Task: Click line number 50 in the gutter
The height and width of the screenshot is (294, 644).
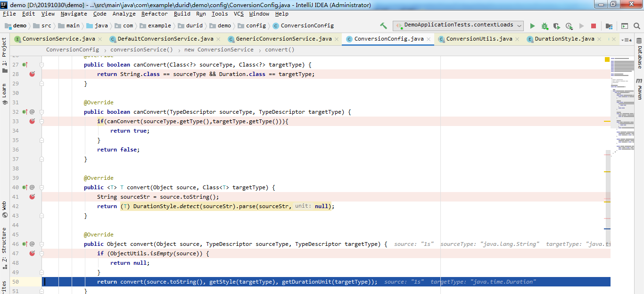Action: (x=16, y=282)
